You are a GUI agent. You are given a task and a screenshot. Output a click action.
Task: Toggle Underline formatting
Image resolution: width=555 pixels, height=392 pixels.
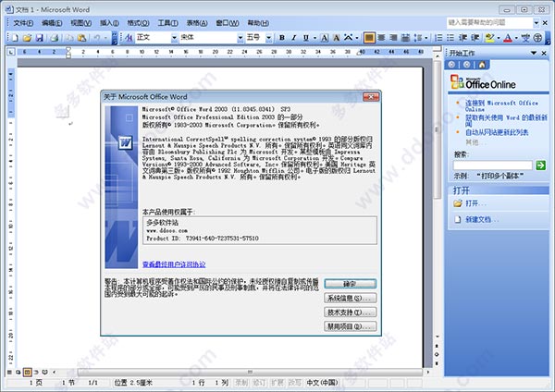[x=306, y=38]
